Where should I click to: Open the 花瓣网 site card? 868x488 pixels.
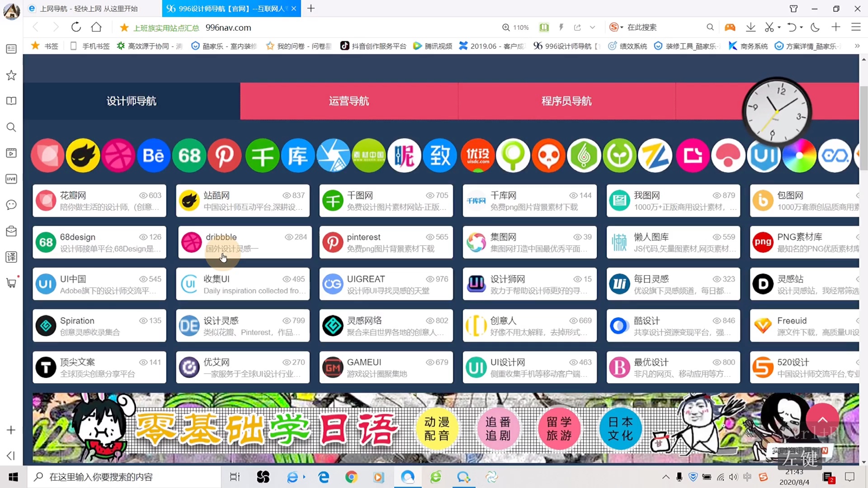click(99, 201)
